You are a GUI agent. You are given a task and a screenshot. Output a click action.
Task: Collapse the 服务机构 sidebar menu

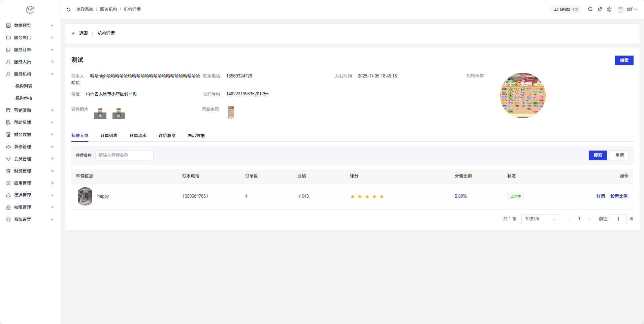click(x=30, y=74)
